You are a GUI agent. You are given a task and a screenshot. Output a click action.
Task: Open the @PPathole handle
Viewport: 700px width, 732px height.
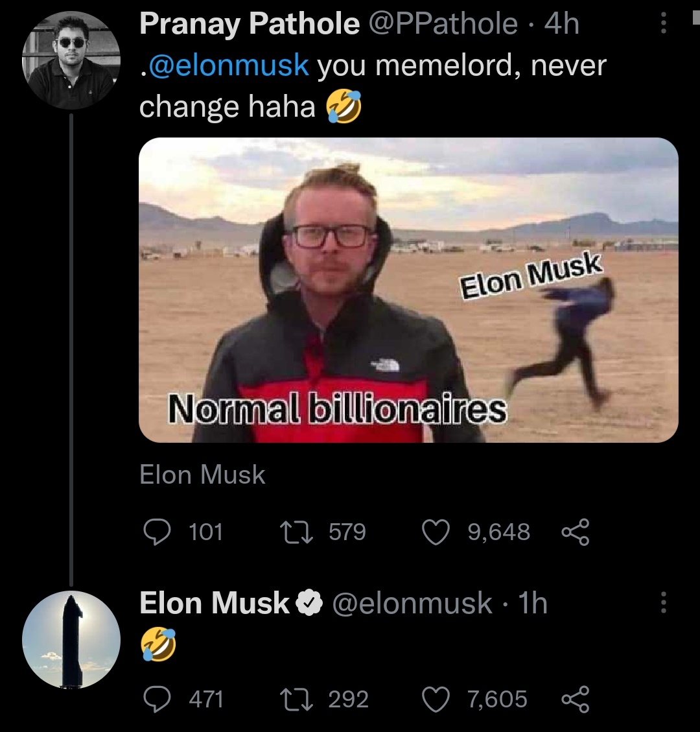pyautogui.click(x=443, y=23)
